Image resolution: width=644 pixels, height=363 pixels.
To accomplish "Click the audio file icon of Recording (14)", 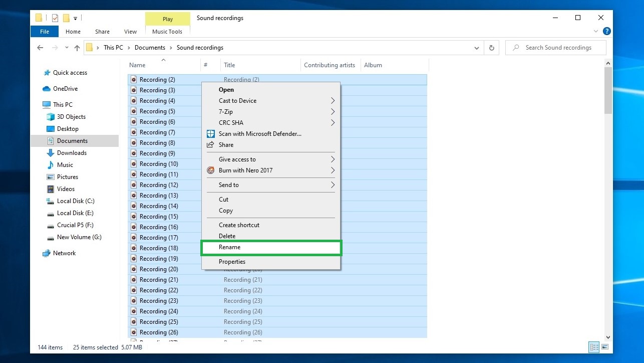I will (x=134, y=206).
